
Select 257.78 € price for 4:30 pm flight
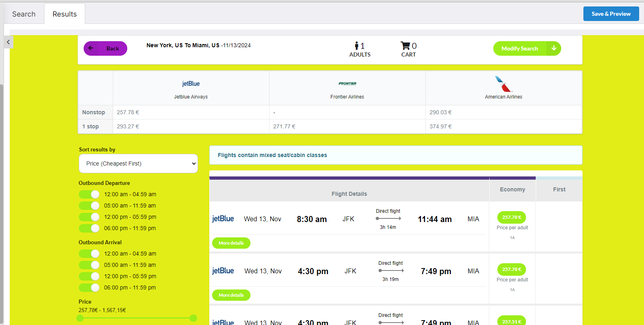[511, 269]
